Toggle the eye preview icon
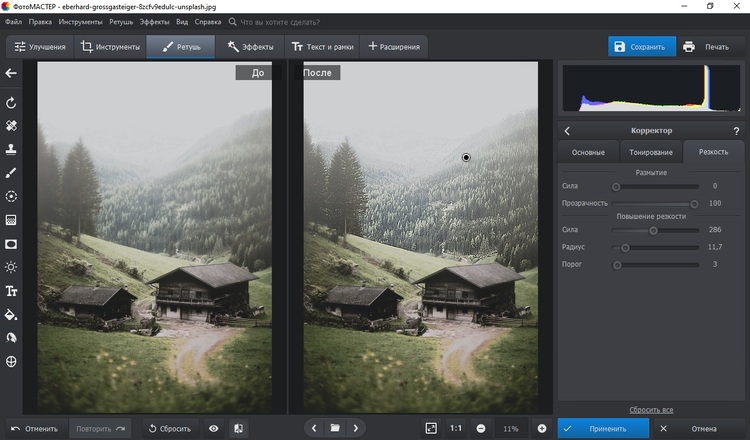 [213, 428]
